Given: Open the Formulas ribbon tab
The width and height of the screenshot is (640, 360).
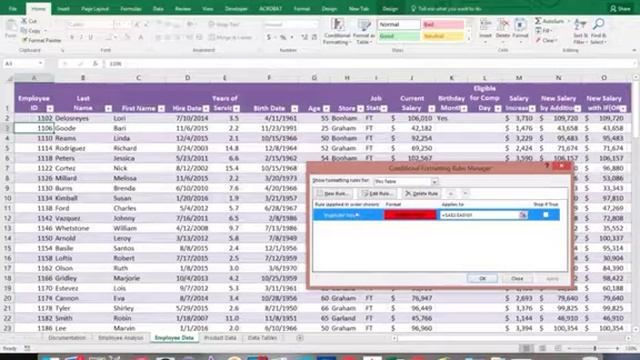Looking at the screenshot, I should coord(131,9).
